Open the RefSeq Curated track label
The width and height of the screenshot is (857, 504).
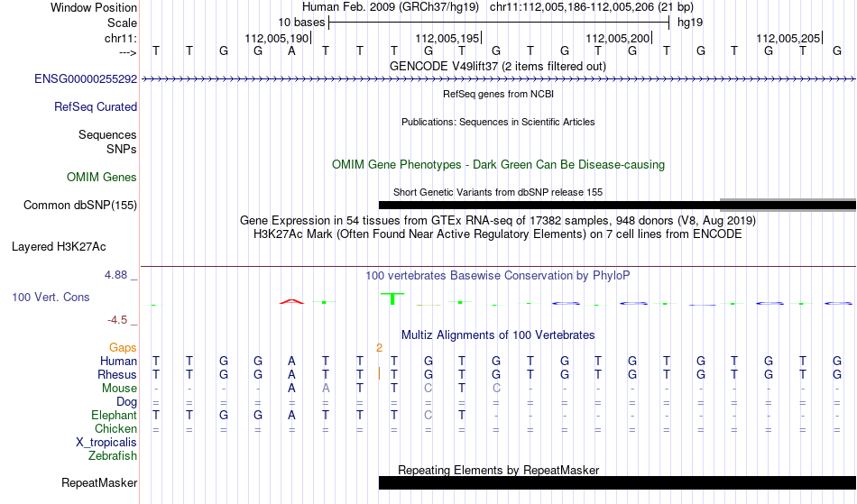pos(96,107)
